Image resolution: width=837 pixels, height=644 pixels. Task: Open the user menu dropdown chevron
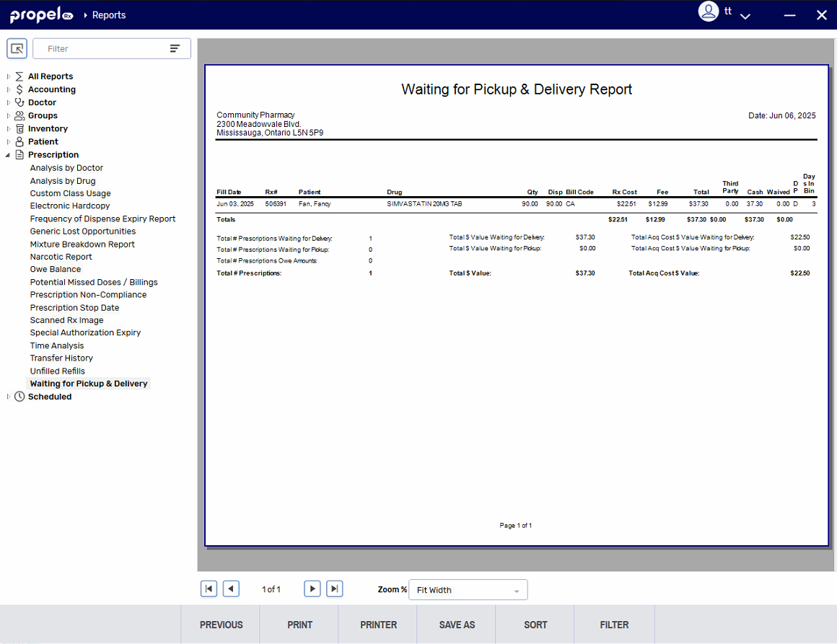[x=745, y=16]
